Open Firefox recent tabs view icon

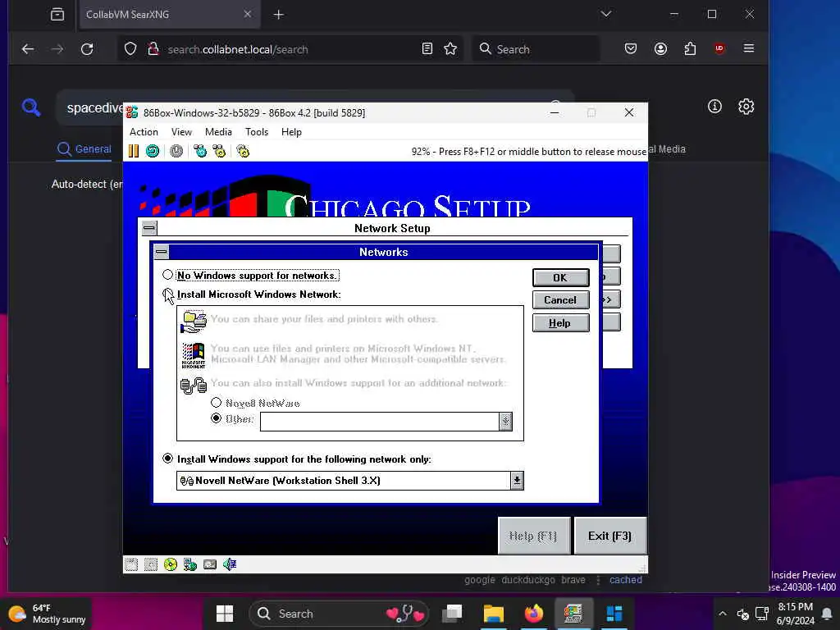[x=57, y=15]
